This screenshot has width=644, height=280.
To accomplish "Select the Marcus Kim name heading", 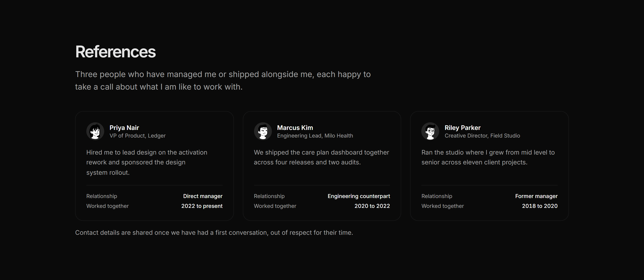I will [x=295, y=128].
